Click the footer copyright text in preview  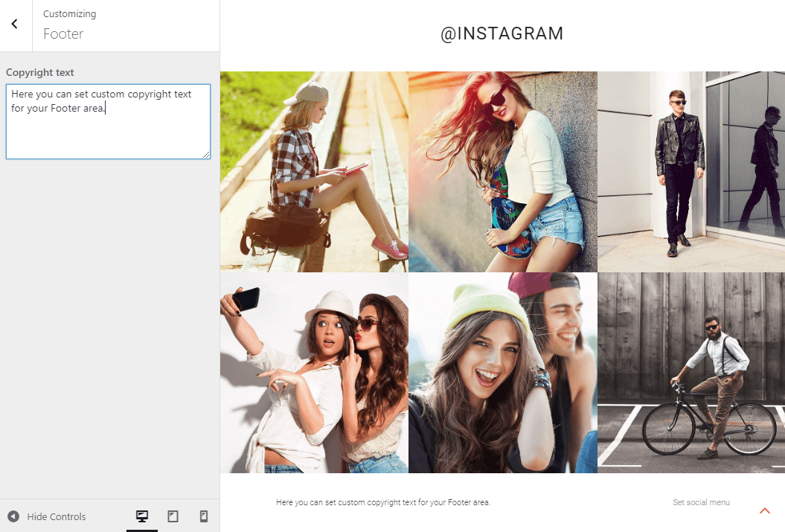click(x=383, y=502)
